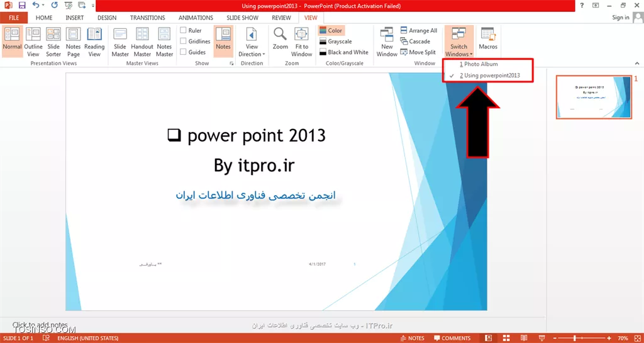Click ENGLISH (UNITED STATES) language indicator
The height and width of the screenshot is (343, 644).
(88, 338)
